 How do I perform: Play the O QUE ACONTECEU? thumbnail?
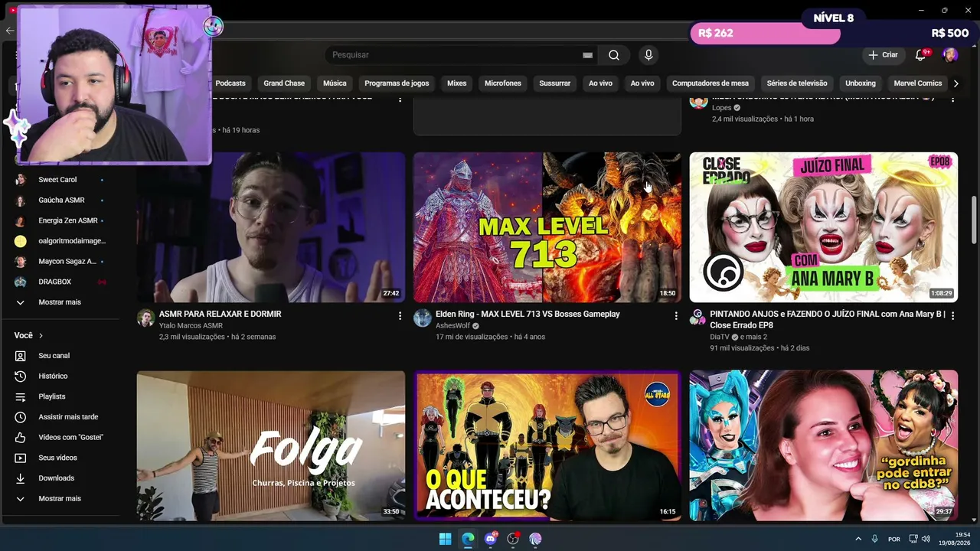(x=547, y=446)
